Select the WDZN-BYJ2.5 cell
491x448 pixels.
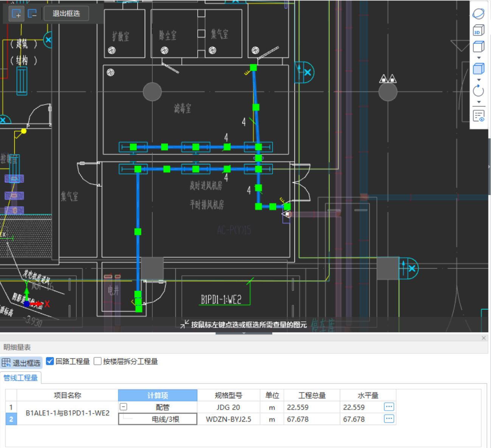click(x=229, y=419)
